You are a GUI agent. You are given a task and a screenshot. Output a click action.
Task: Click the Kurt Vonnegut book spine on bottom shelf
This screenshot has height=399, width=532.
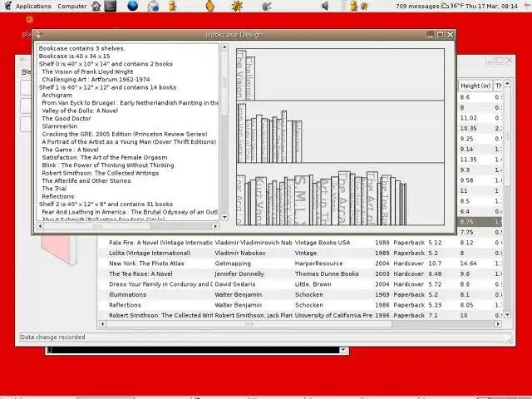point(260,200)
